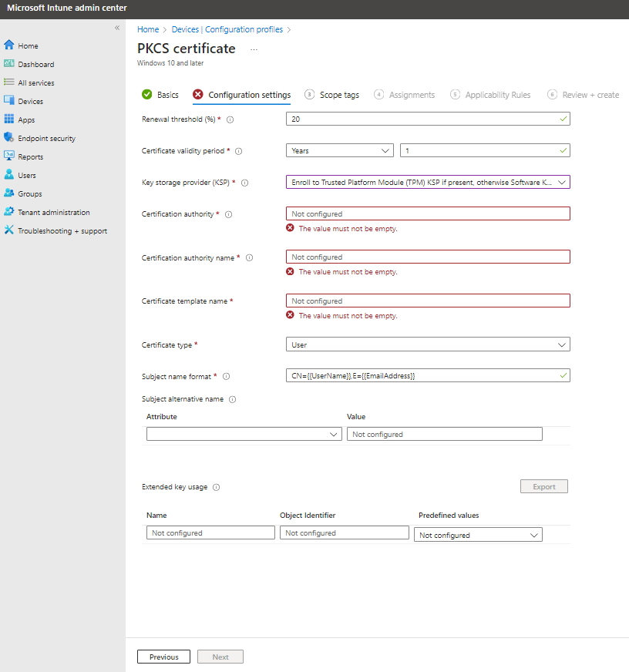The height and width of the screenshot is (672, 629).
Task: Click info icon next to Extended key usage
Action: point(217,487)
